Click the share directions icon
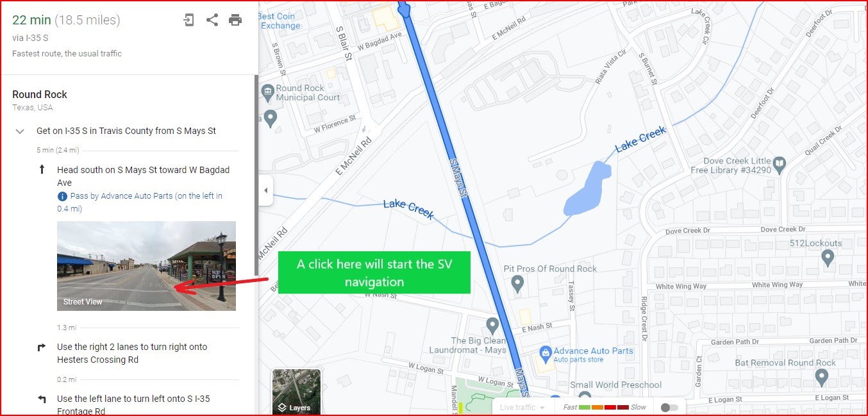Image resolution: width=868 pixels, height=416 pixels. click(212, 20)
